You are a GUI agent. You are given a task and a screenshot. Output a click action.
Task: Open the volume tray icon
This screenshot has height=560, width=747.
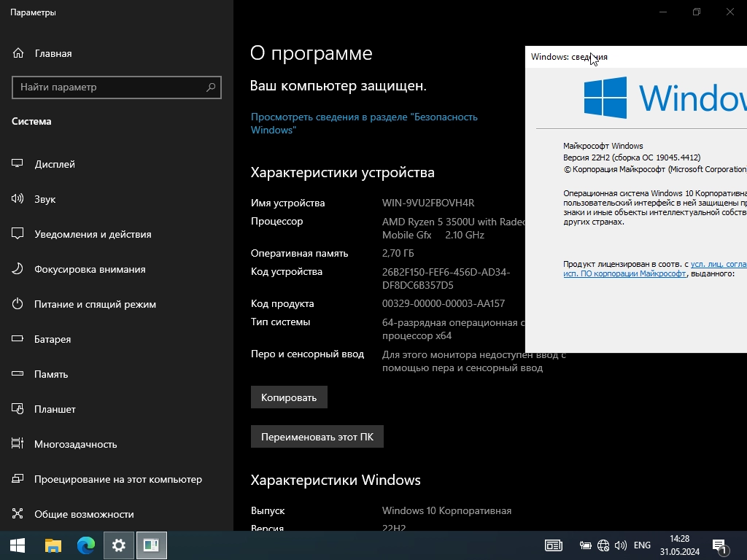pyautogui.click(x=620, y=545)
